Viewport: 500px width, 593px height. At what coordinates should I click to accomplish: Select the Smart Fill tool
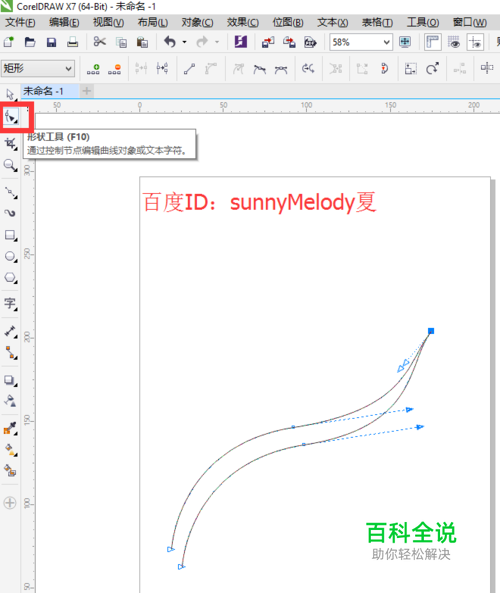click(x=10, y=471)
